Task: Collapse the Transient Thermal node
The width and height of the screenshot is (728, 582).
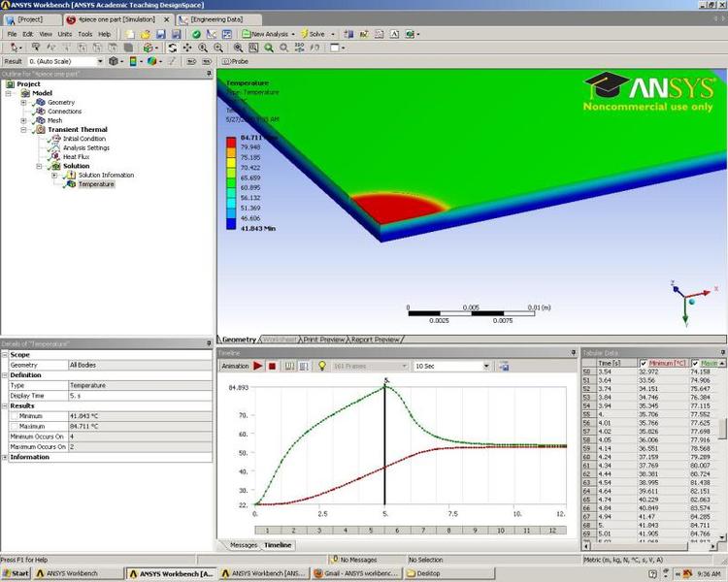Action: click(23, 129)
